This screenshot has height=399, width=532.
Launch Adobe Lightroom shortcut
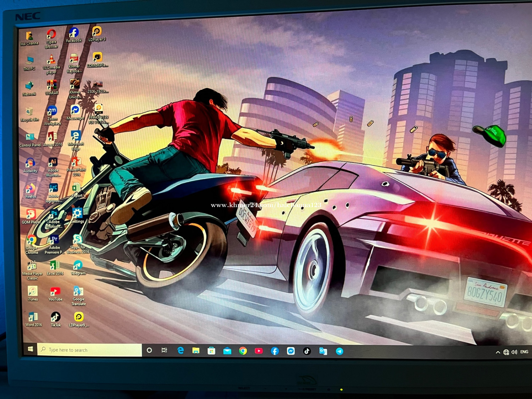pos(54,193)
